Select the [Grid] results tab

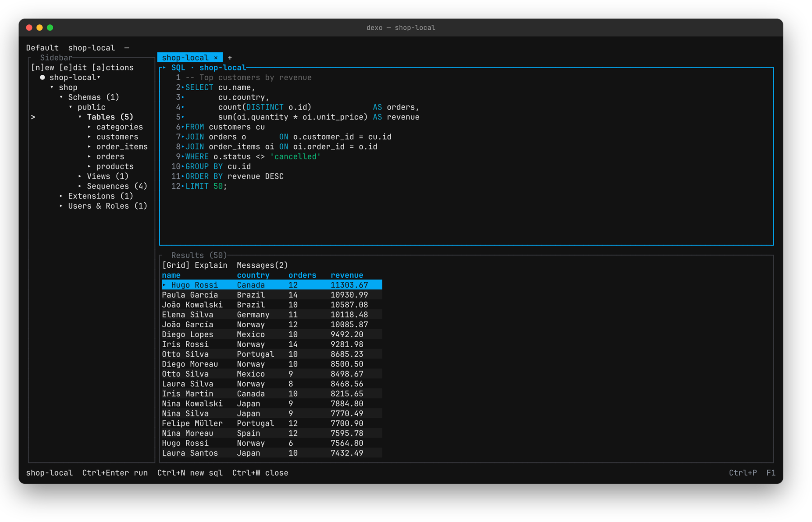(176, 266)
